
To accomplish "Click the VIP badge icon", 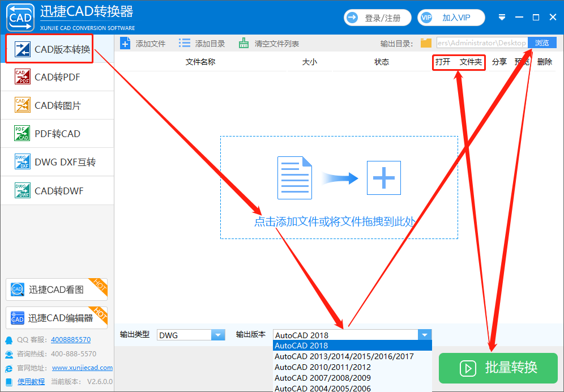I will 426,18.
